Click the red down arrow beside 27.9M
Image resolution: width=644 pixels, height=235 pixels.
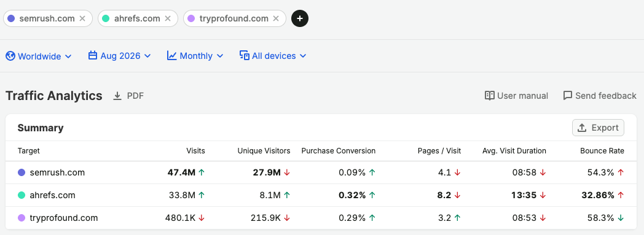pyautogui.click(x=287, y=172)
